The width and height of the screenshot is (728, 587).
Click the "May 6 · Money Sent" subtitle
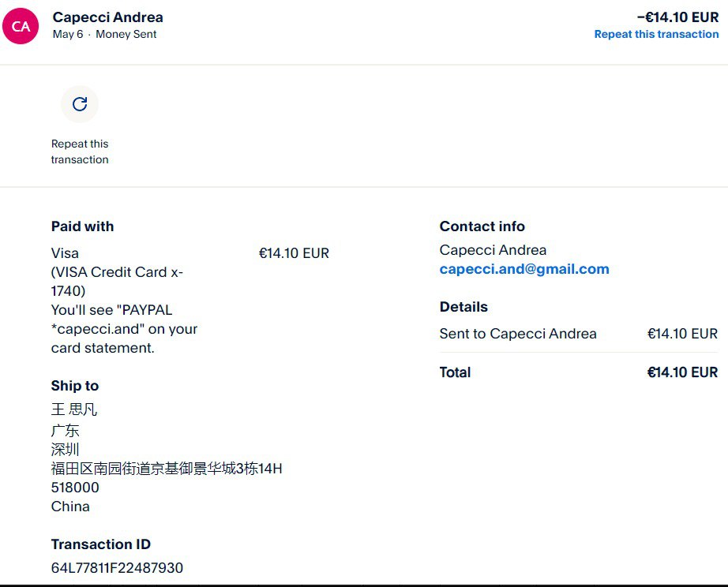(x=104, y=34)
